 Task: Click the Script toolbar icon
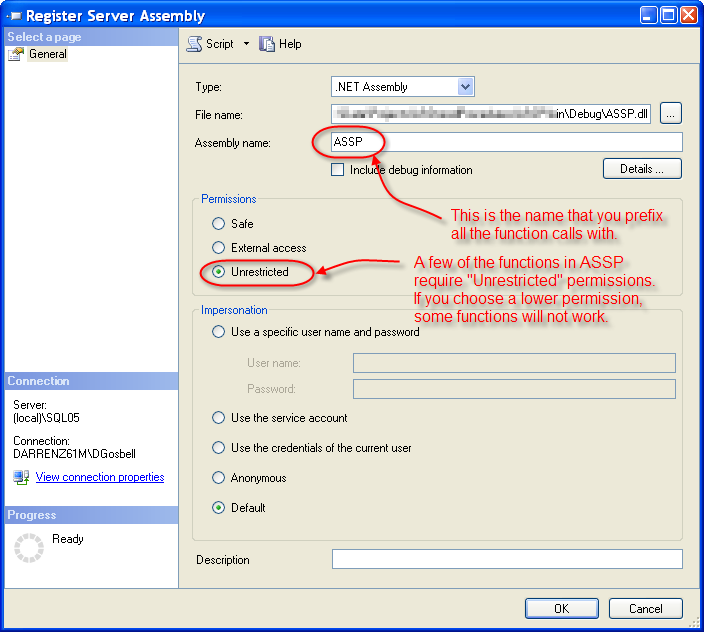[x=195, y=44]
